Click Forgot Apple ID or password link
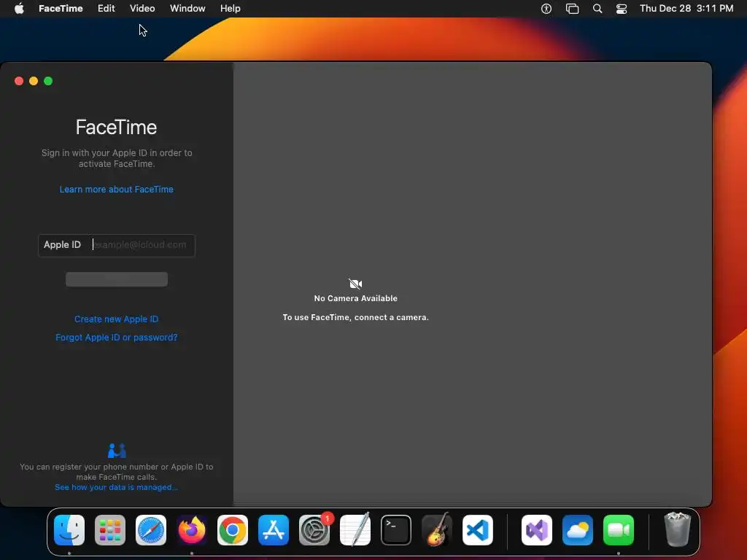The width and height of the screenshot is (747, 560). (x=116, y=337)
